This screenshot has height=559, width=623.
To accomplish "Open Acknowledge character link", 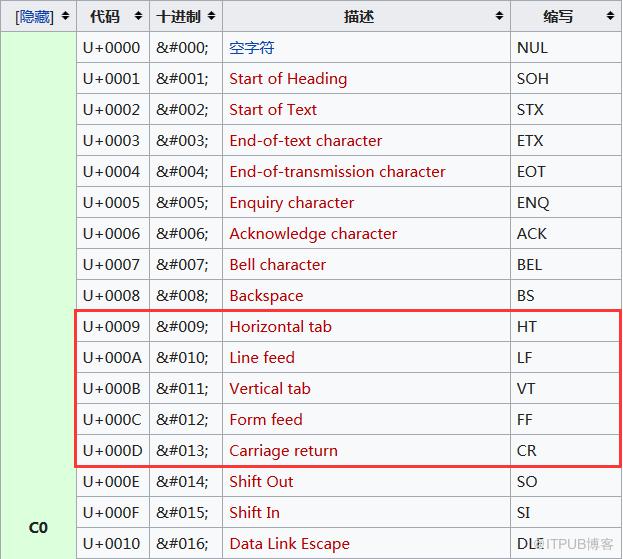I will (313, 234).
